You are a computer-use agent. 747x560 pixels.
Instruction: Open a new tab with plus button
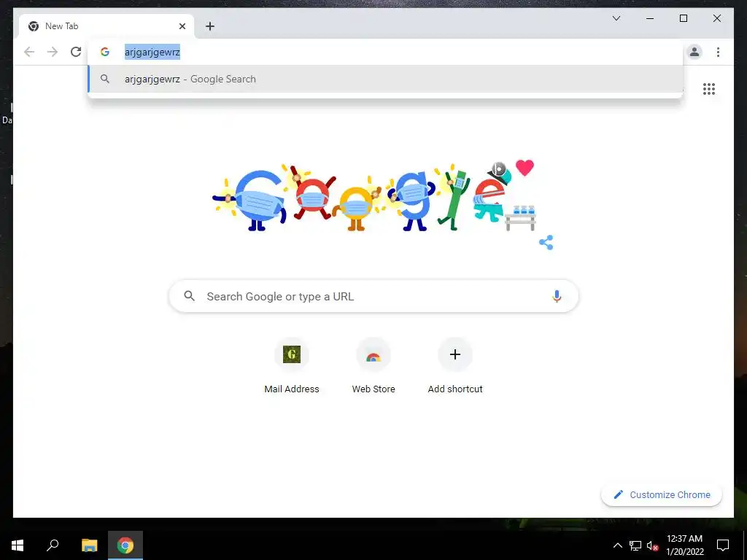210,26
